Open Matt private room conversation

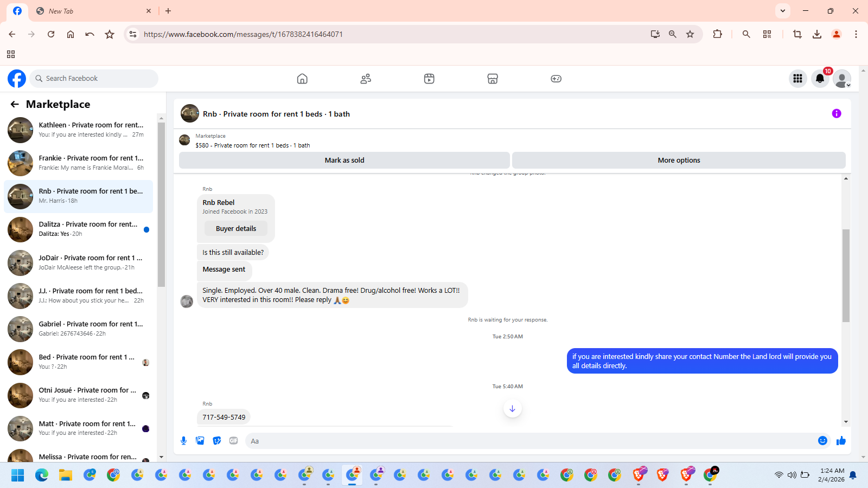coord(79,429)
